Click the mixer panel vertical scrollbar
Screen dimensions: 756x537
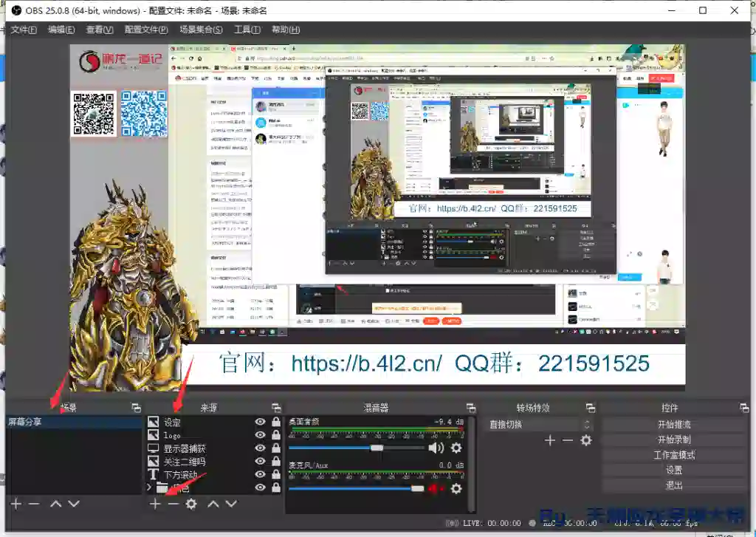click(x=472, y=463)
